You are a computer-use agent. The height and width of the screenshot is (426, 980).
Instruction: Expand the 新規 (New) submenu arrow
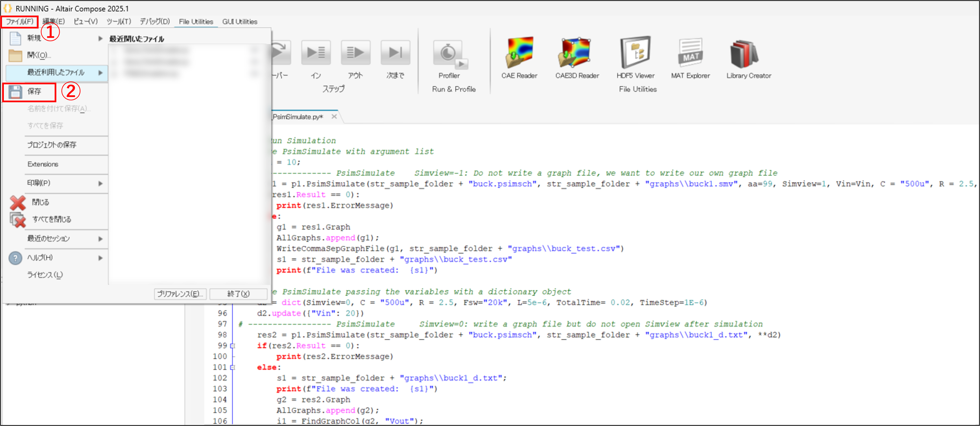click(x=100, y=38)
